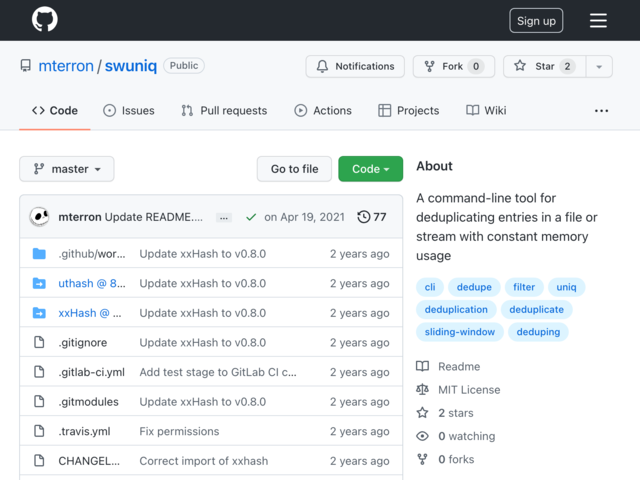Select the sliding-window topic tag

[460, 332]
